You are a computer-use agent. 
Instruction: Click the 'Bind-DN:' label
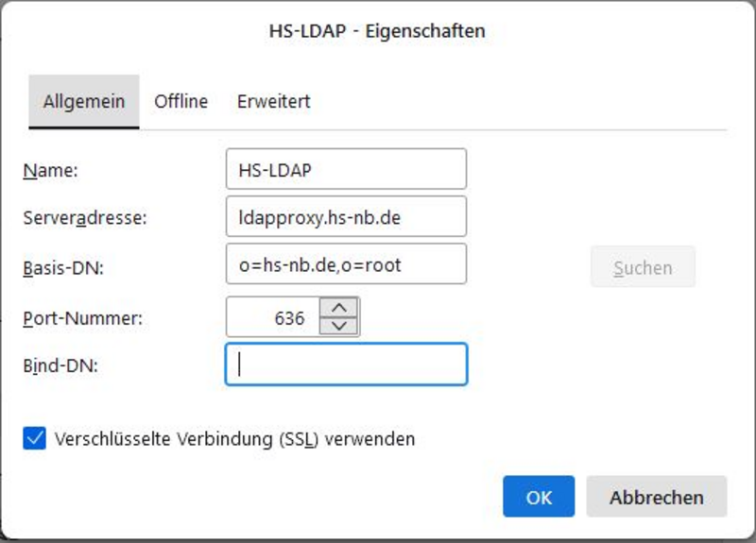point(60,365)
